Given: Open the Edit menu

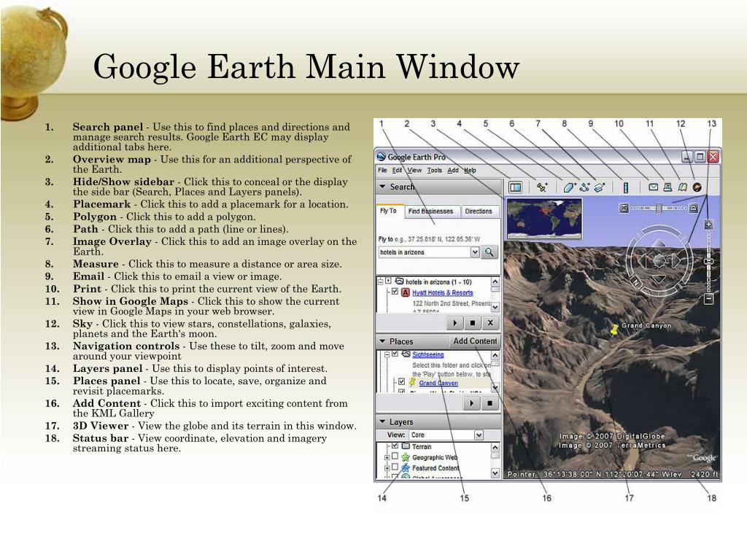Looking at the screenshot, I should click(397, 170).
